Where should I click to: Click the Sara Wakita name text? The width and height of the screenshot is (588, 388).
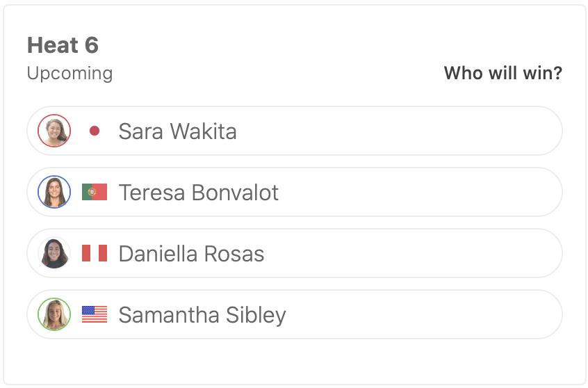(177, 131)
